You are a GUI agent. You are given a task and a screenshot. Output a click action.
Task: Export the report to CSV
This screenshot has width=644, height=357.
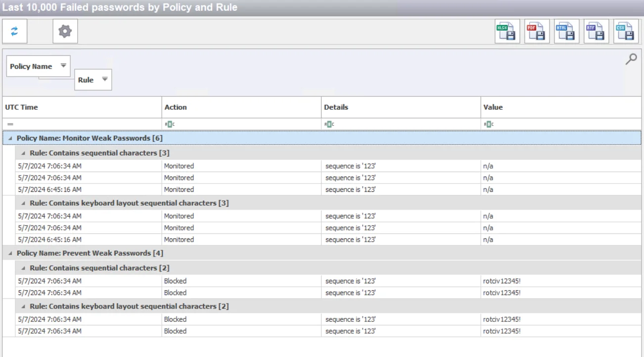pyautogui.click(x=626, y=32)
